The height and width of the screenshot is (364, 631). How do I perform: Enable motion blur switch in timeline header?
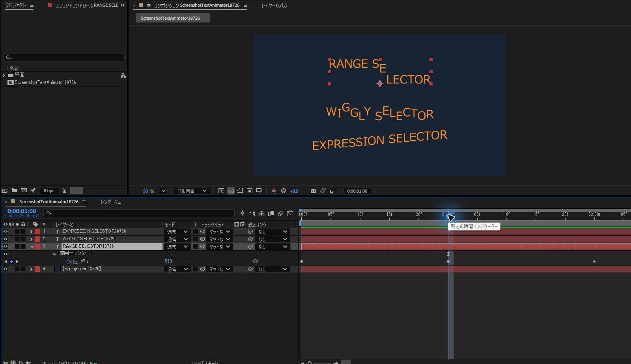tap(280, 213)
